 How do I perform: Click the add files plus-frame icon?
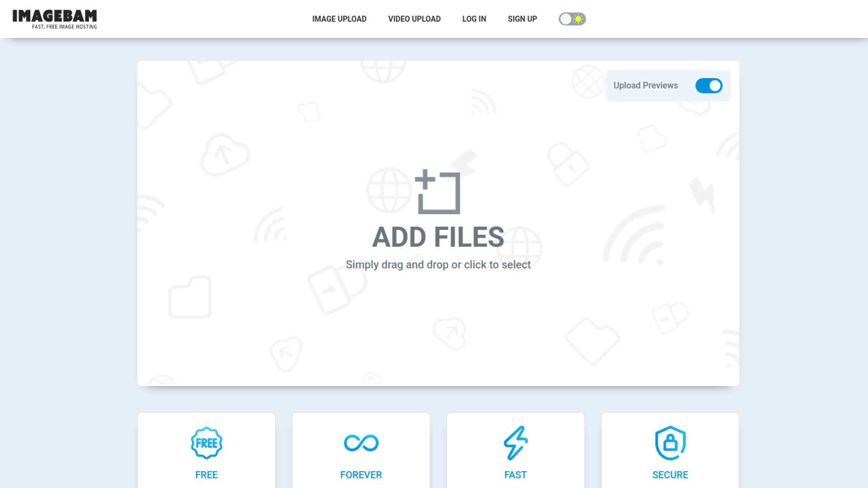(x=438, y=192)
